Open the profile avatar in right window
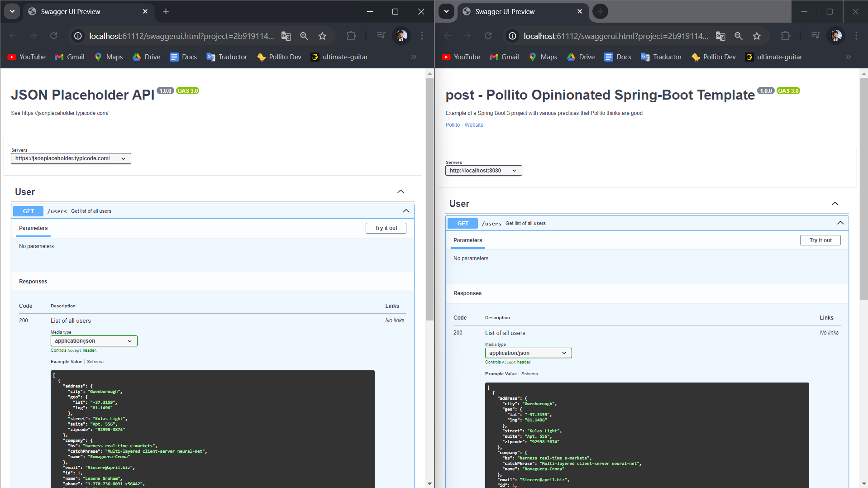The image size is (868, 488). tap(836, 36)
